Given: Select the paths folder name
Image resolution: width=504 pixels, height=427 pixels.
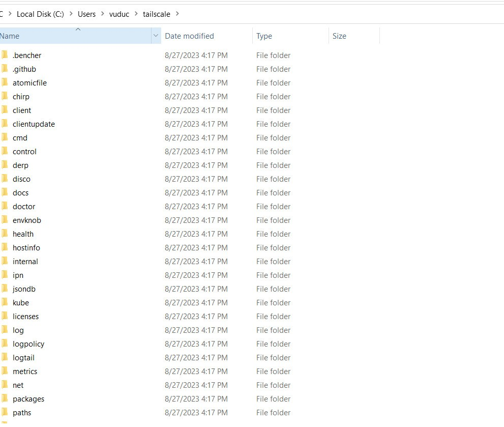Looking at the screenshot, I should pos(22,413).
